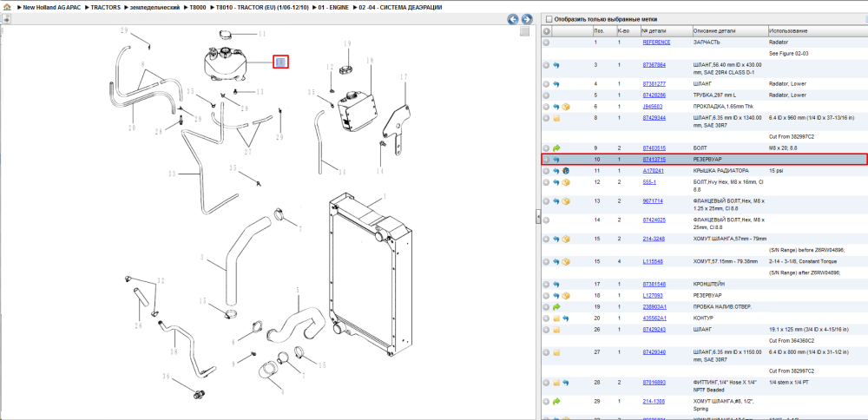Click green arrow icon in row 214-1308

tap(556, 401)
